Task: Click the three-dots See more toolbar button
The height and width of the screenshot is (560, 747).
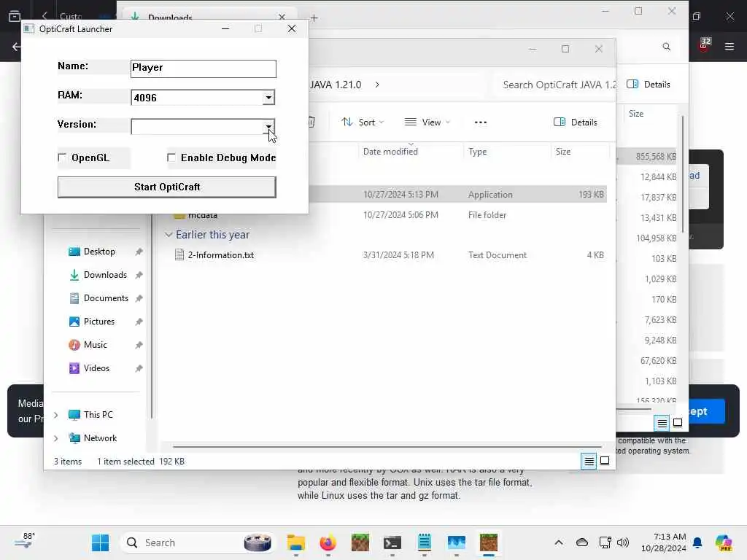Action: click(481, 122)
